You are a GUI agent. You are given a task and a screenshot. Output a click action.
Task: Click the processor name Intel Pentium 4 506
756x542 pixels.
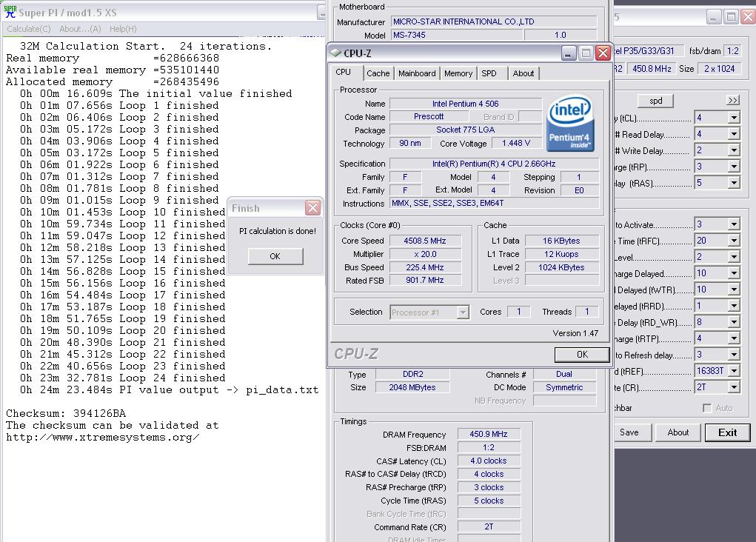(x=465, y=104)
